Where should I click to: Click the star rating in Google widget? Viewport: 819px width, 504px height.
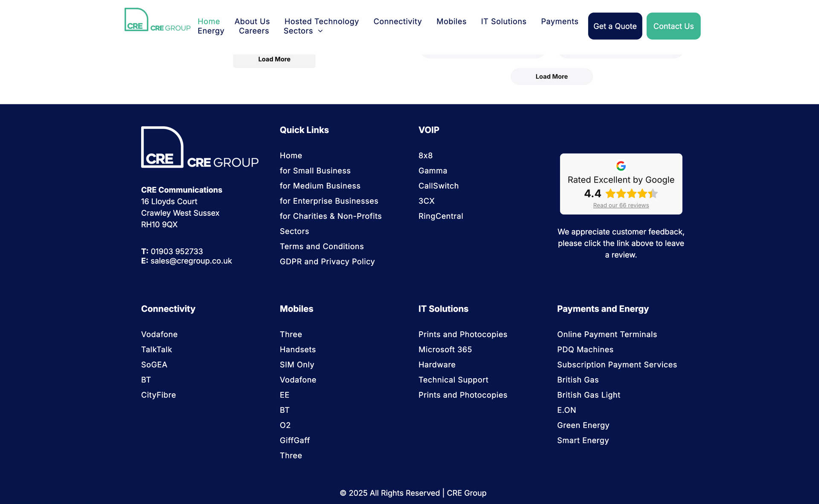click(x=631, y=194)
